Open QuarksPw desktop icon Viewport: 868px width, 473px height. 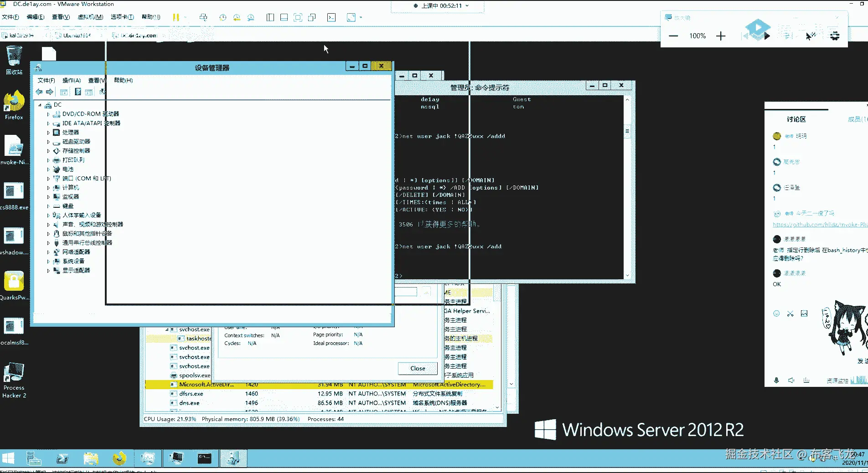[14, 286]
